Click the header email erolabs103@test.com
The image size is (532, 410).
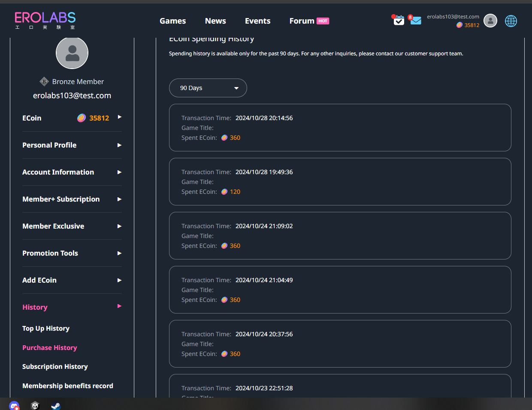(x=453, y=17)
